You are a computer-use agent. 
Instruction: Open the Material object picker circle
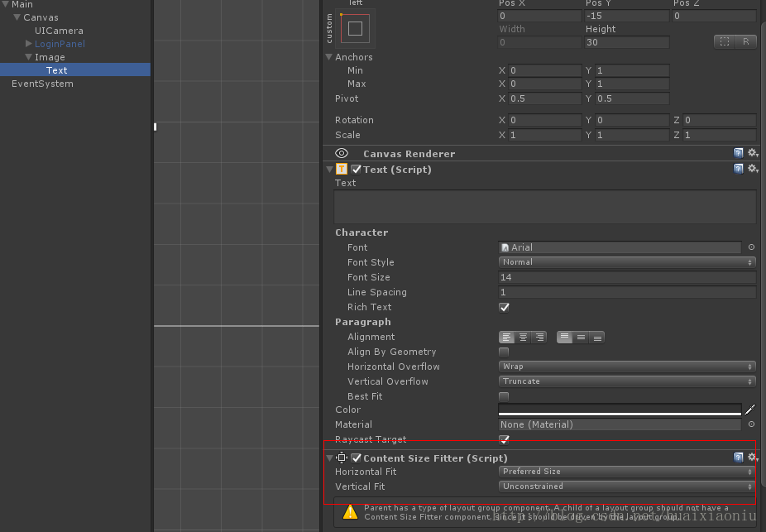[x=751, y=424]
